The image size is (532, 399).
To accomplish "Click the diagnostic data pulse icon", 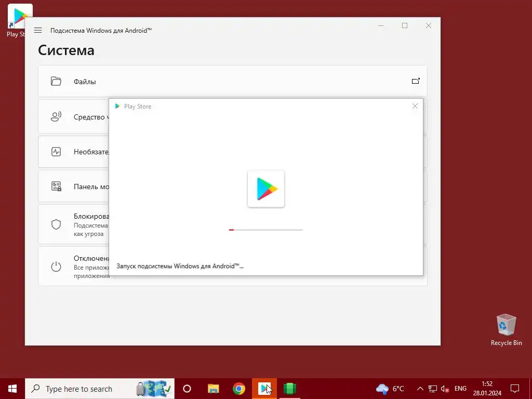I will [56, 152].
